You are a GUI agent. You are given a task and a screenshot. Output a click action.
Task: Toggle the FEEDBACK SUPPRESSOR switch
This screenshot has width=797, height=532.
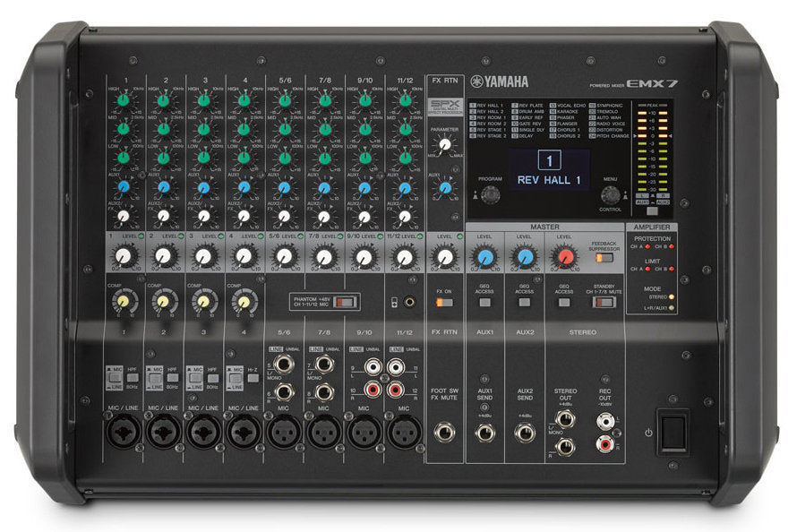click(603, 257)
